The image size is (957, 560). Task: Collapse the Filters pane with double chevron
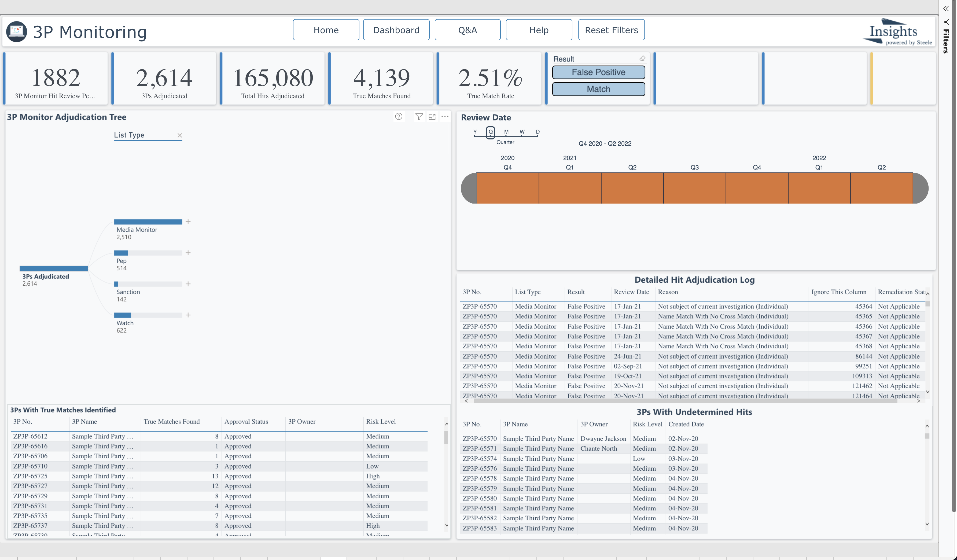pos(946,8)
